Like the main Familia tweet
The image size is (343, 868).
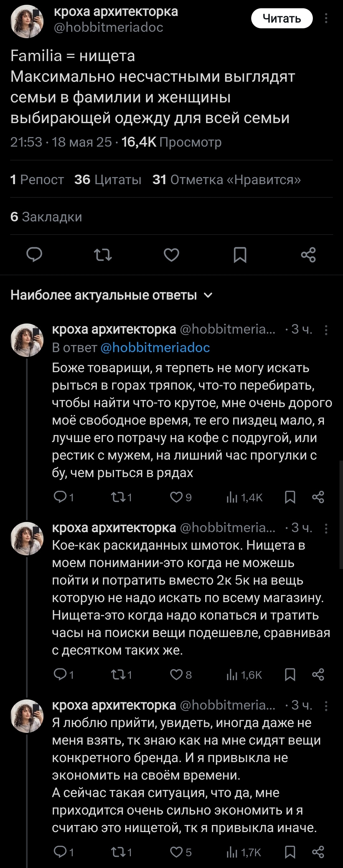point(171,254)
